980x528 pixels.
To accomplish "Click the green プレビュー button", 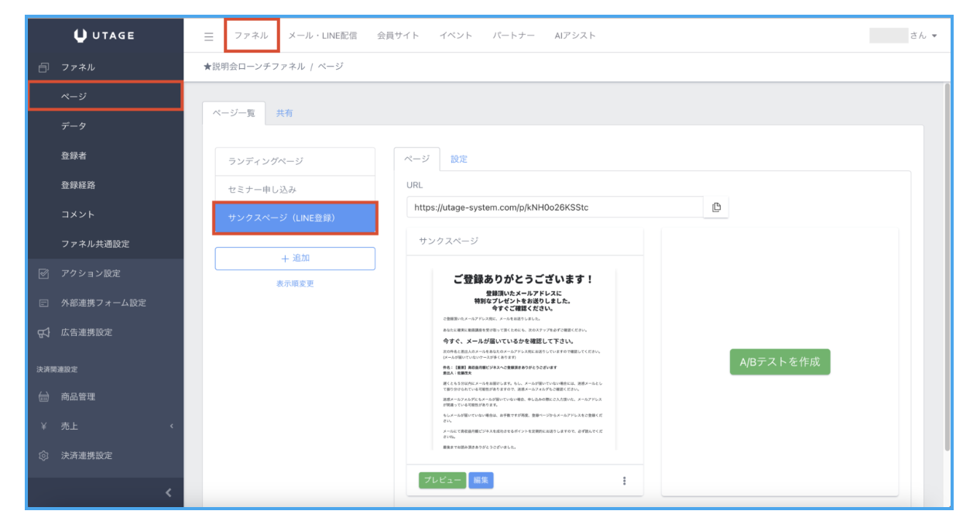I will tap(443, 480).
